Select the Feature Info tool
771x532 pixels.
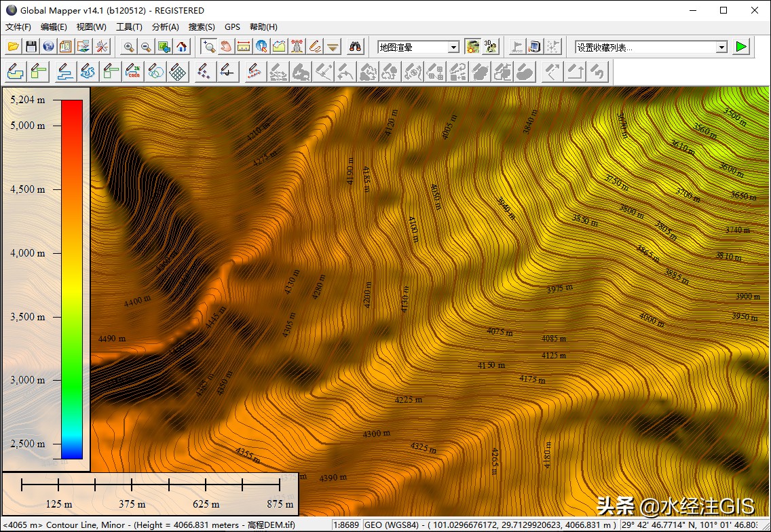[x=261, y=47]
